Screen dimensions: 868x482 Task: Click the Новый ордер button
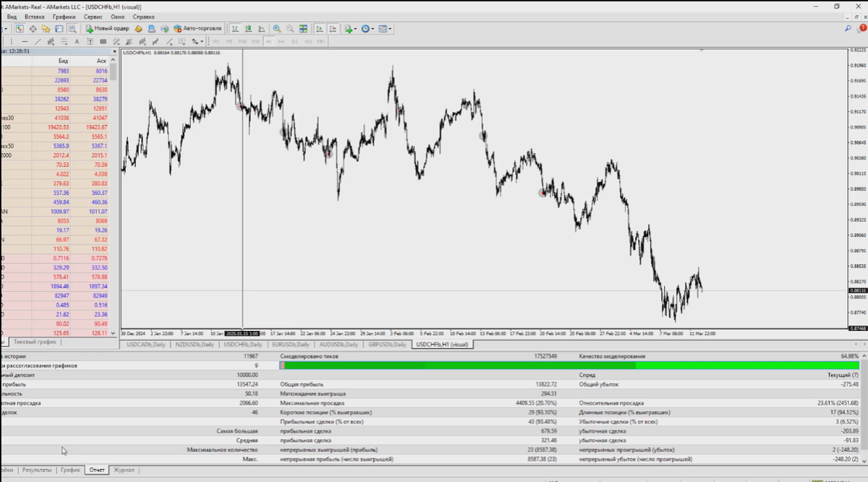click(x=109, y=29)
